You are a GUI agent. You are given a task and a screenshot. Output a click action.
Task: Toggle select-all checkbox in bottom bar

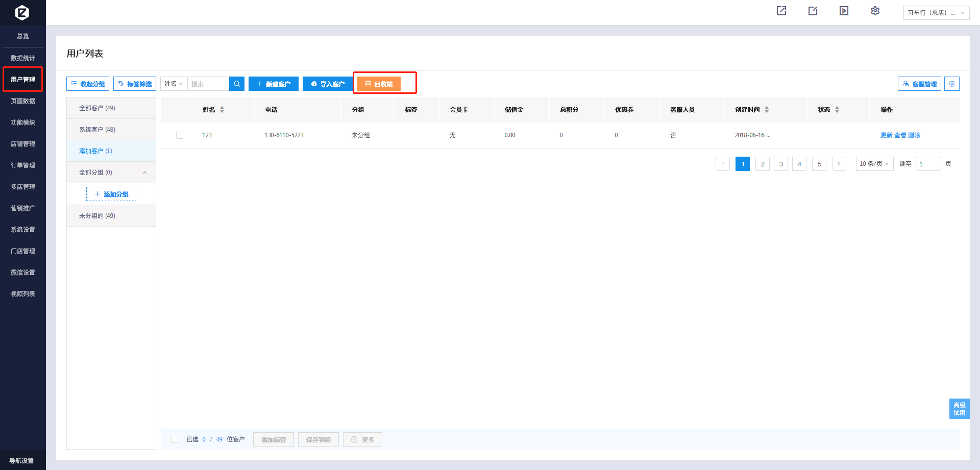tap(175, 439)
